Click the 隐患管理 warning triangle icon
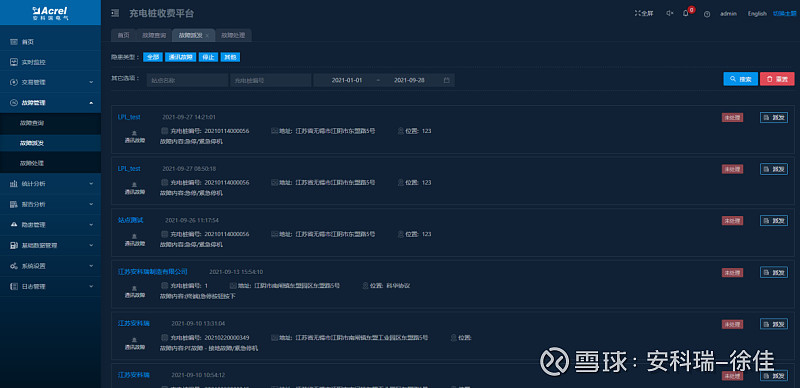This screenshot has width=800, height=388. coord(14,225)
